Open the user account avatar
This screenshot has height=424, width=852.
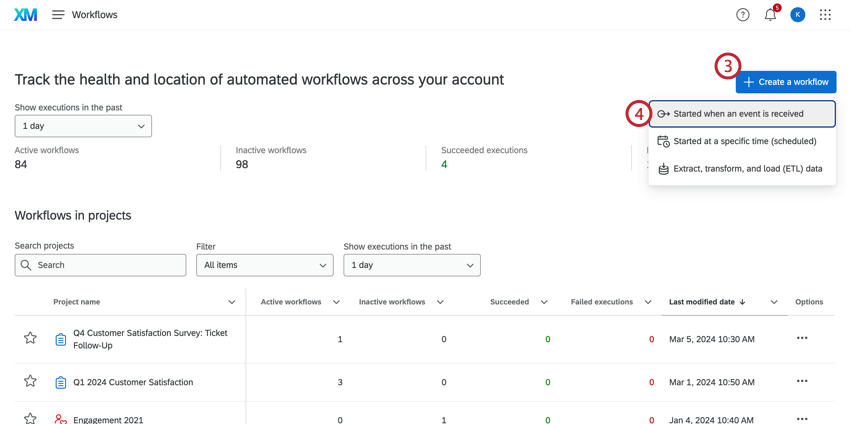tap(797, 15)
